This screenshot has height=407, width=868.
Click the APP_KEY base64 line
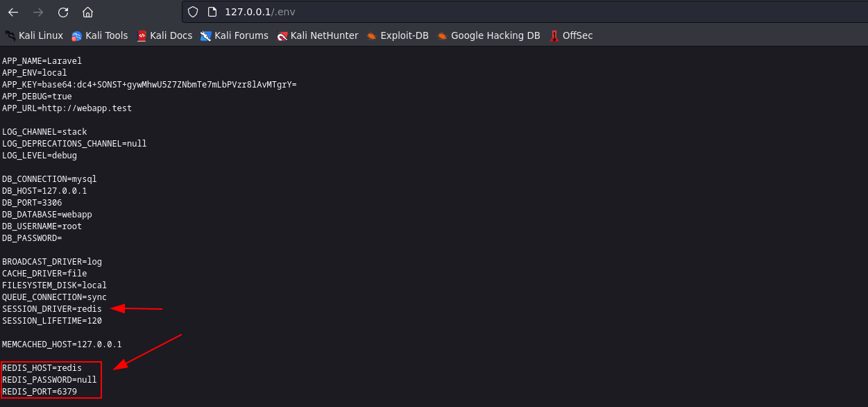click(x=149, y=85)
